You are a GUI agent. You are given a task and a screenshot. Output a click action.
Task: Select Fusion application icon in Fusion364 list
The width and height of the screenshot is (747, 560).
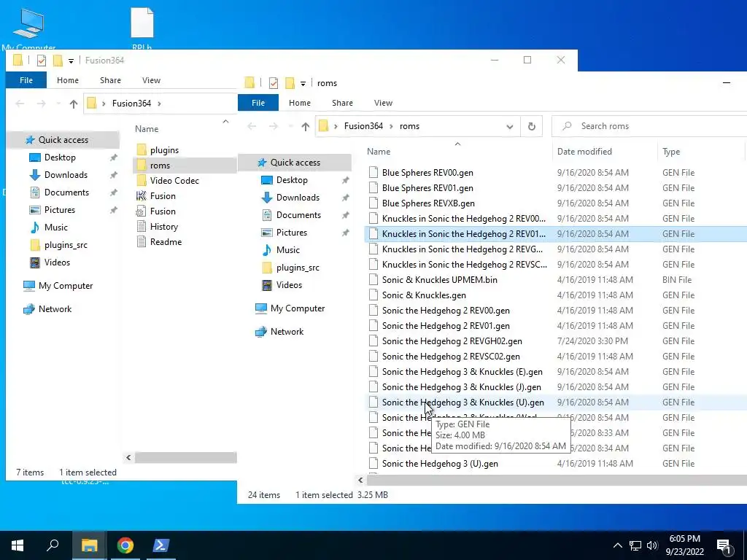tap(155, 196)
